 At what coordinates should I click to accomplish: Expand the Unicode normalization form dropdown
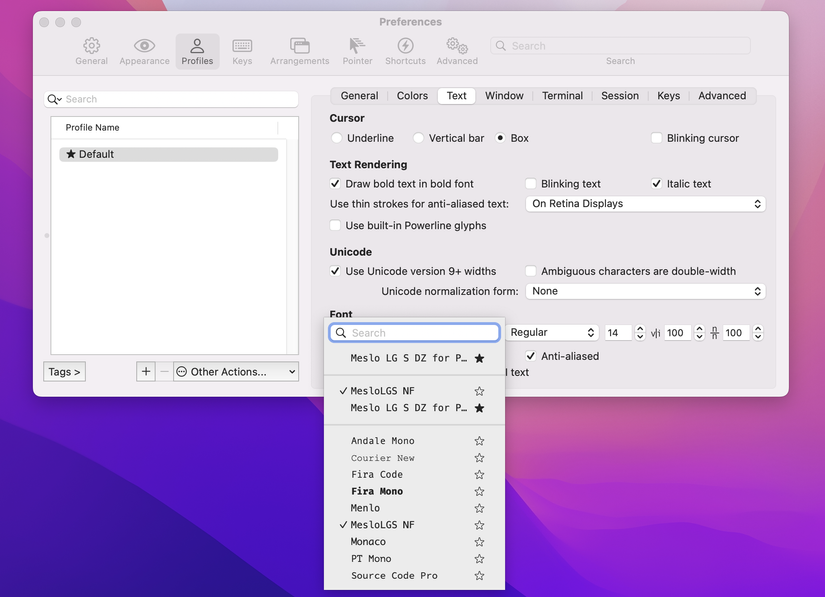click(x=646, y=291)
